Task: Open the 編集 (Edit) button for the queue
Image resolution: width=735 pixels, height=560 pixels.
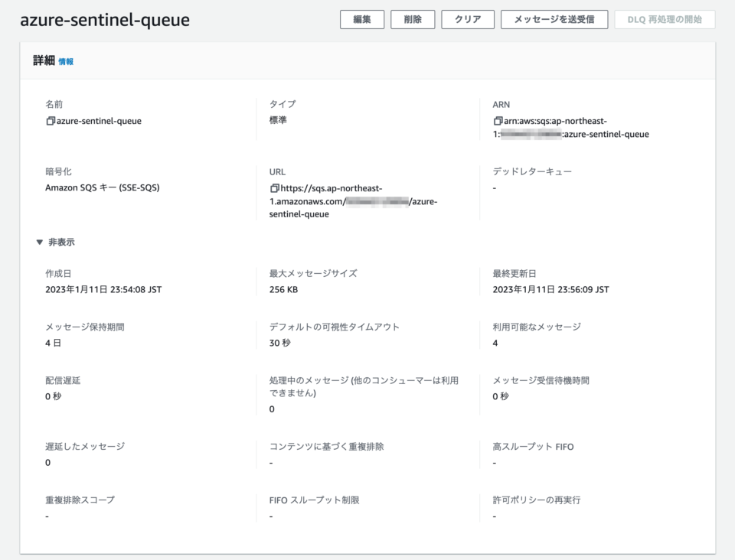Action: click(361, 19)
